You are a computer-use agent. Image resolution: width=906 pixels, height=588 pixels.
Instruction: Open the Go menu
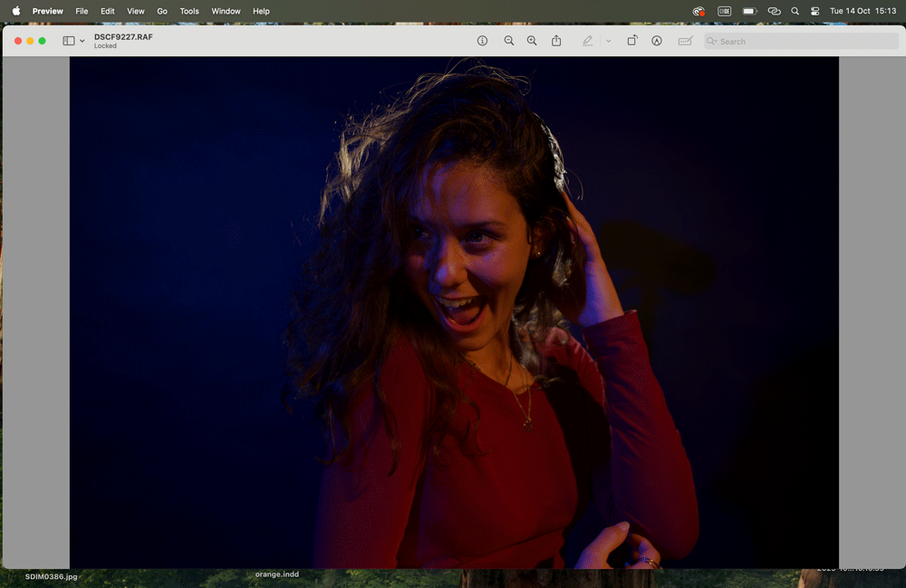click(x=161, y=11)
